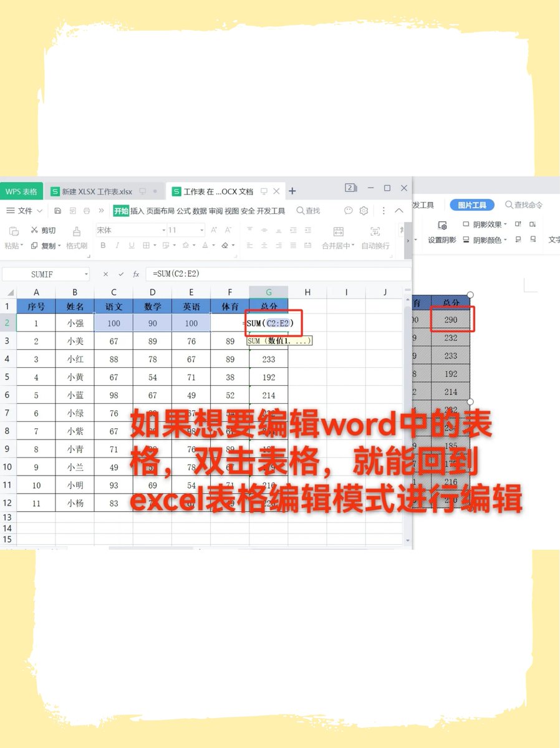560x748 pixels.
Task: Click the Merge and Center (合并居中) icon
Action: coord(338,231)
